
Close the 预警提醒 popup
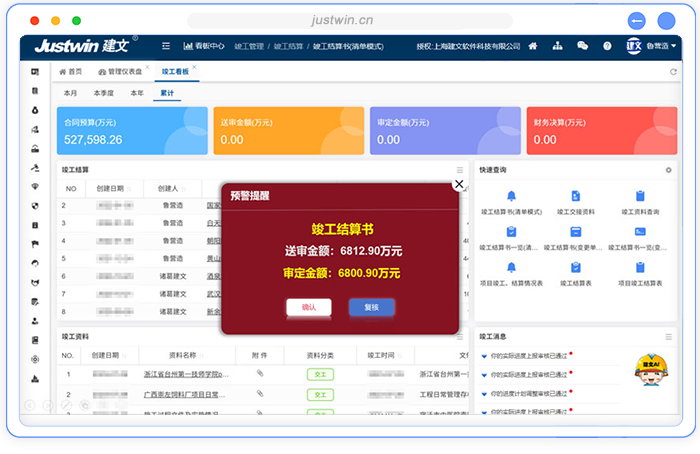click(459, 184)
